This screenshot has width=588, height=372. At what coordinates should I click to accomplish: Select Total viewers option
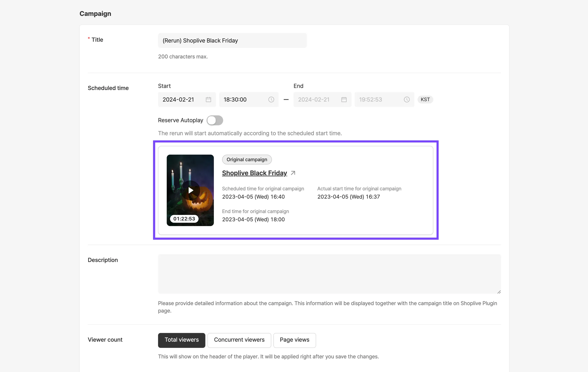point(182,340)
